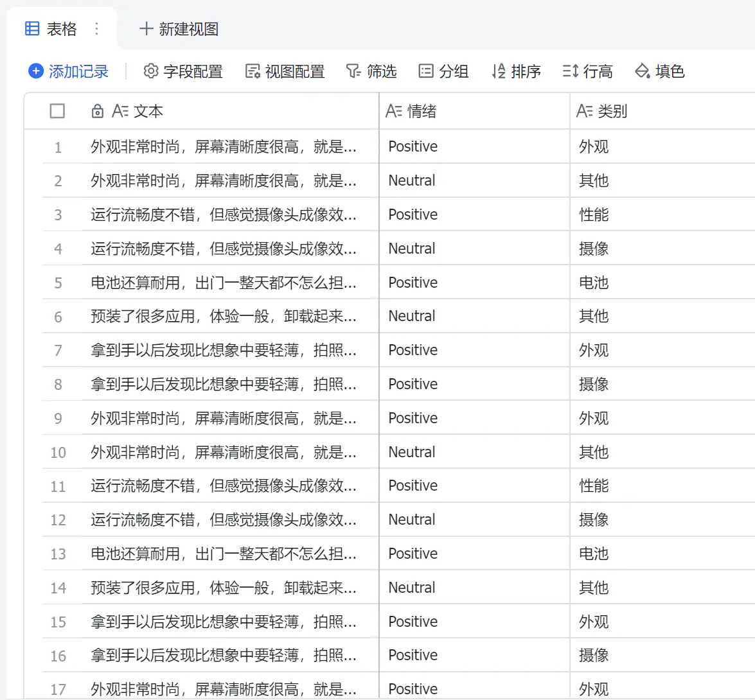Image resolution: width=755 pixels, height=700 pixels.
Task: Click the 筛选 filter funnel icon
Action: [353, 71]
